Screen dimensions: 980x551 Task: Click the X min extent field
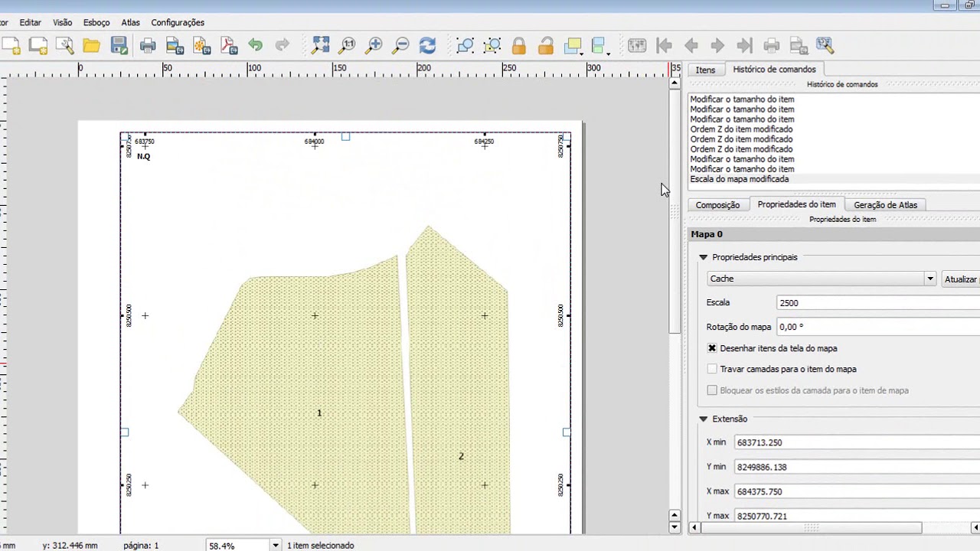click(x=857, y=442)
